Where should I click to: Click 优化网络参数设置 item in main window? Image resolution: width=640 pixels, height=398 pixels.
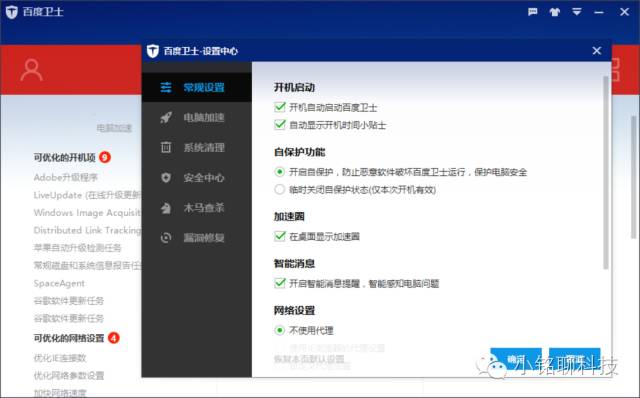point(69,376)
